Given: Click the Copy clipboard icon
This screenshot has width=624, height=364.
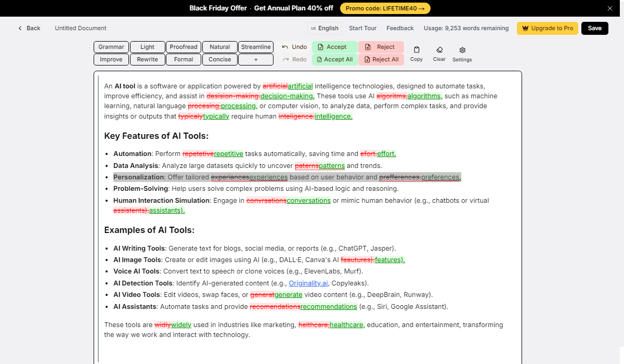Looking at the screenshot, I should click(417, 50).
